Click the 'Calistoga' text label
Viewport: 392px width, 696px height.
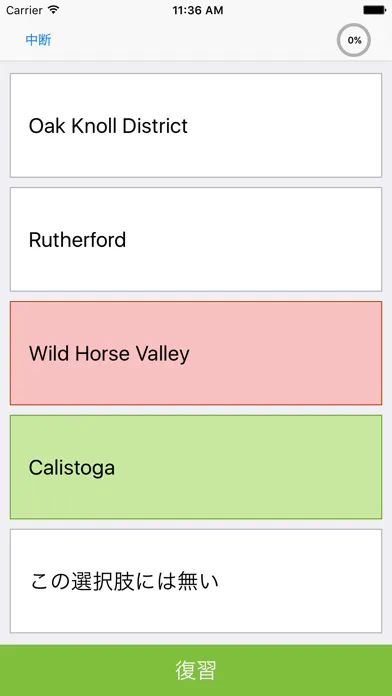[x=72, y=468]
